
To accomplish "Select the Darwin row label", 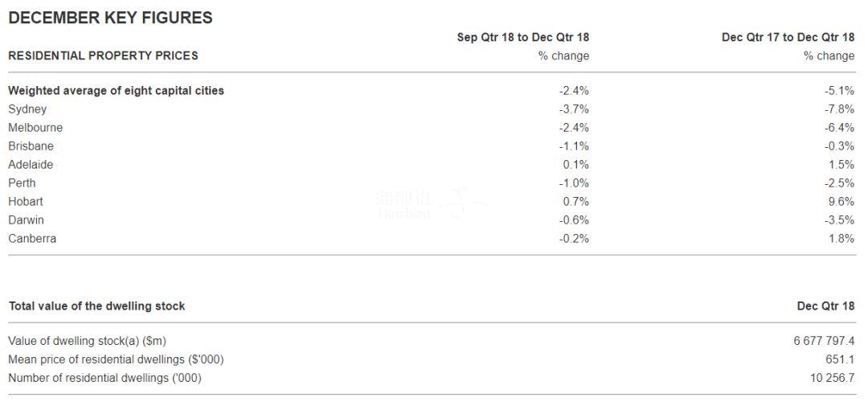I will click(x=26, y=220).
